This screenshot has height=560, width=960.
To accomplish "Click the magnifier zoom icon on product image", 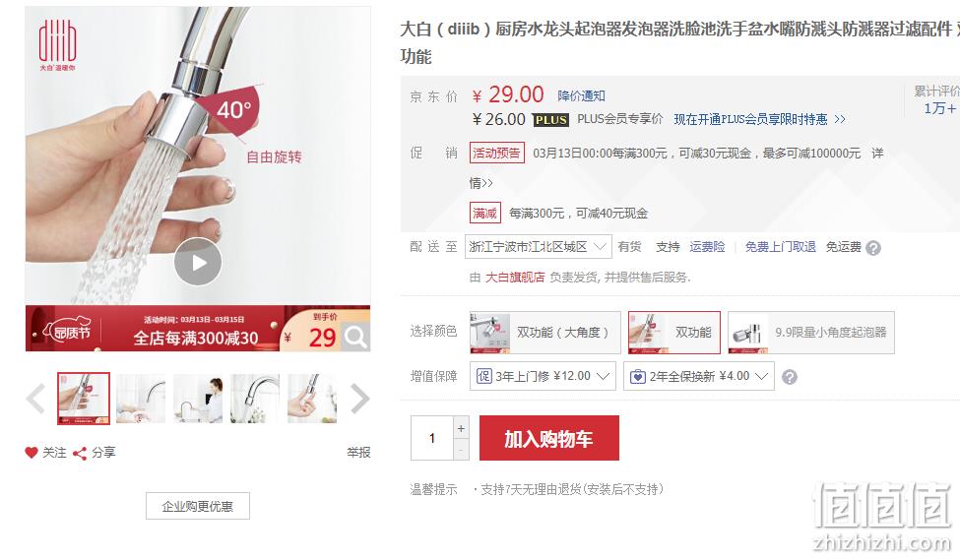I will point(355,337).
